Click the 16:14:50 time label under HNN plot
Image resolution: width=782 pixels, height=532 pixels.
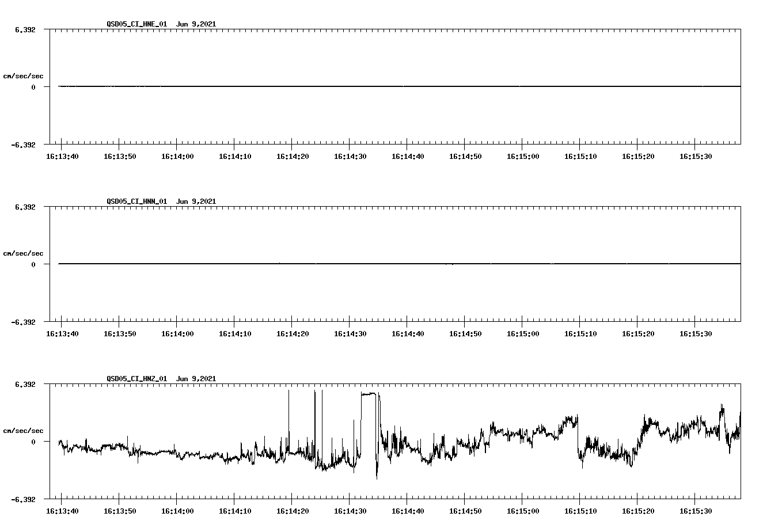(465, 334)
